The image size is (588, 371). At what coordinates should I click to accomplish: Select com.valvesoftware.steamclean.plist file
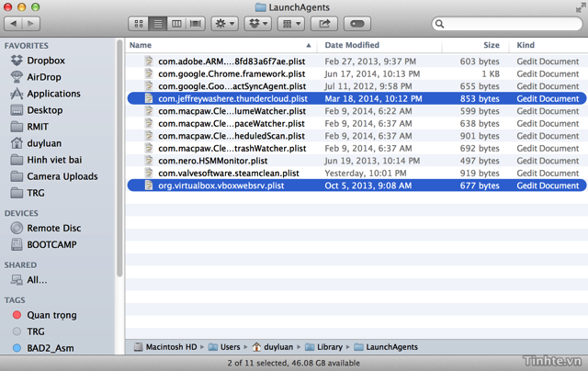point(356,173)
